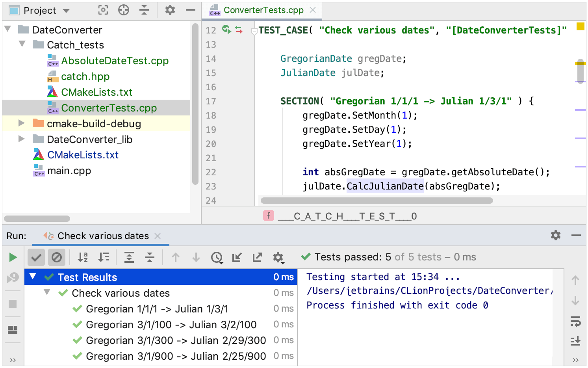Image resolution: width=588 pixels, height=368 pixels.
Task: Go to next failed test arrow
Action: (196, 257)
